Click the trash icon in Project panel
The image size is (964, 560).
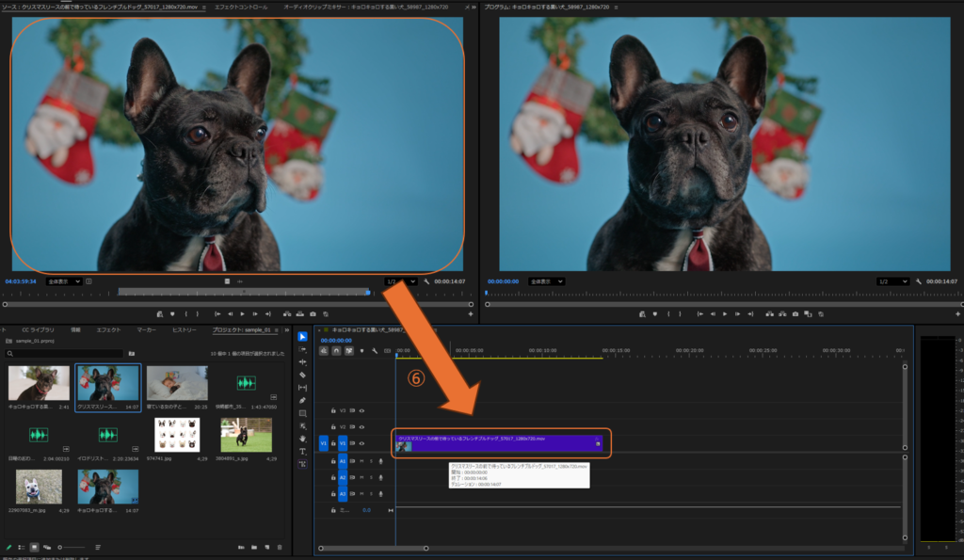tap(280, 547)
